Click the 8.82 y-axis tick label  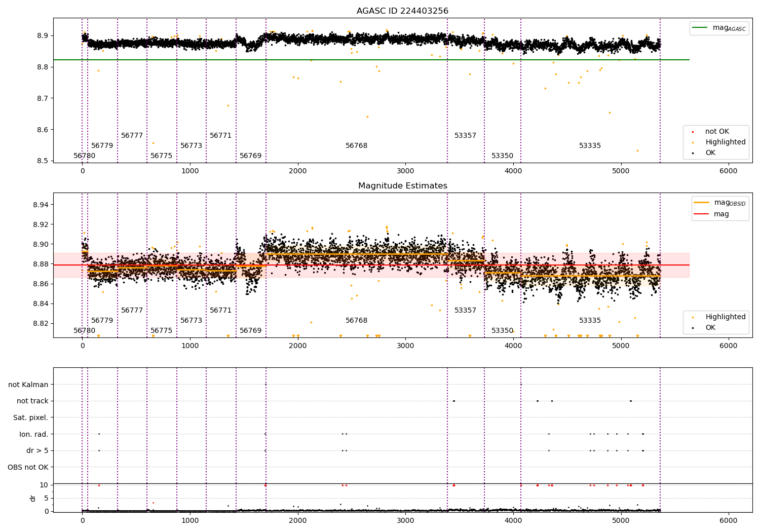pyautogui.click(x=41, y=324)
